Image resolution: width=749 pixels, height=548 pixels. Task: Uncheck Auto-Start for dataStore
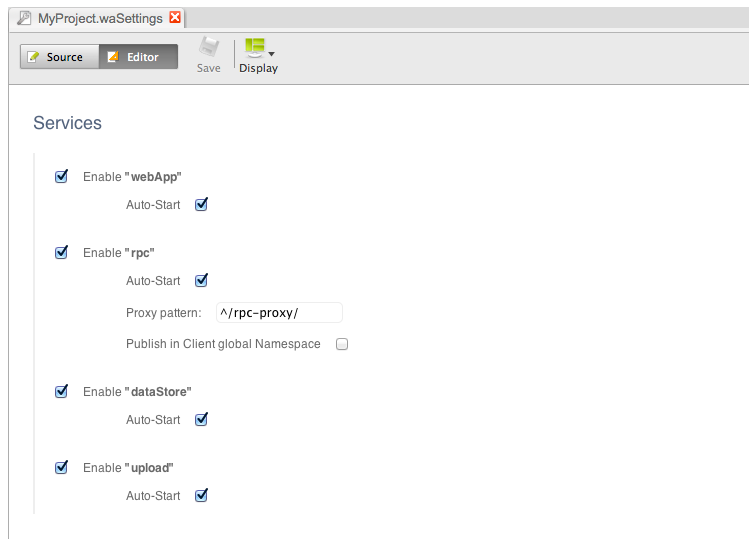(201, 420)
